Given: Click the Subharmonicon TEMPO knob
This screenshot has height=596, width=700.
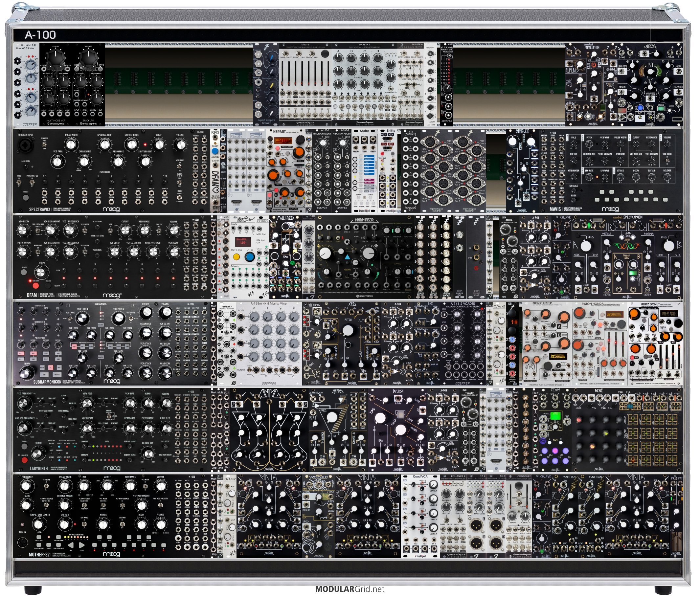Looking at the screenshot, I should click(26, 374).
